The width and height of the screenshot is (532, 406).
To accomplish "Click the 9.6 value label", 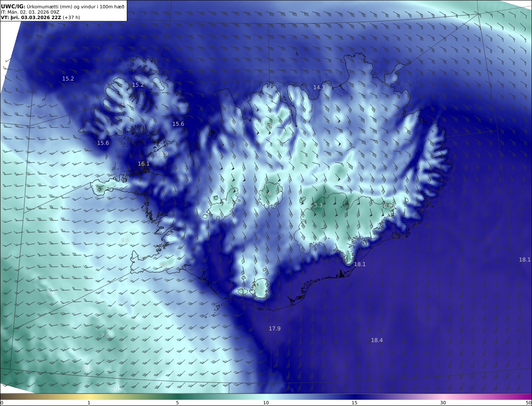I will [x=125, y=240].
